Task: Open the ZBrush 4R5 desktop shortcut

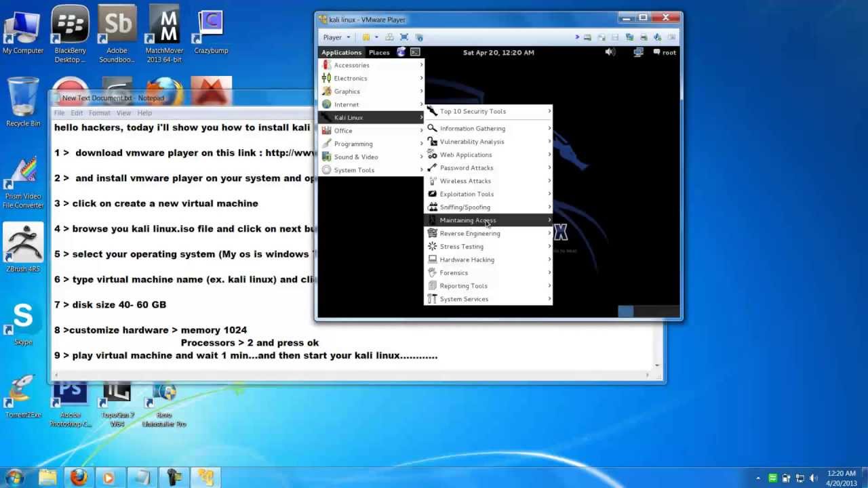Action: click(x=23, y=247)
